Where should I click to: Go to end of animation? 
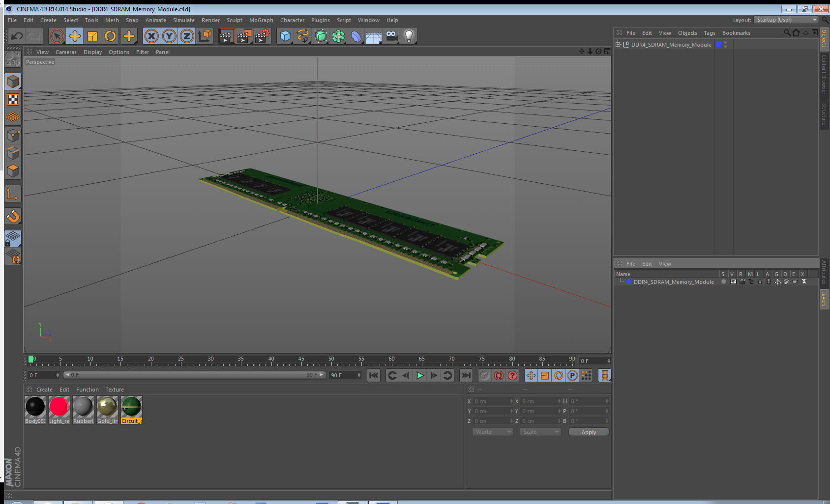466,375
